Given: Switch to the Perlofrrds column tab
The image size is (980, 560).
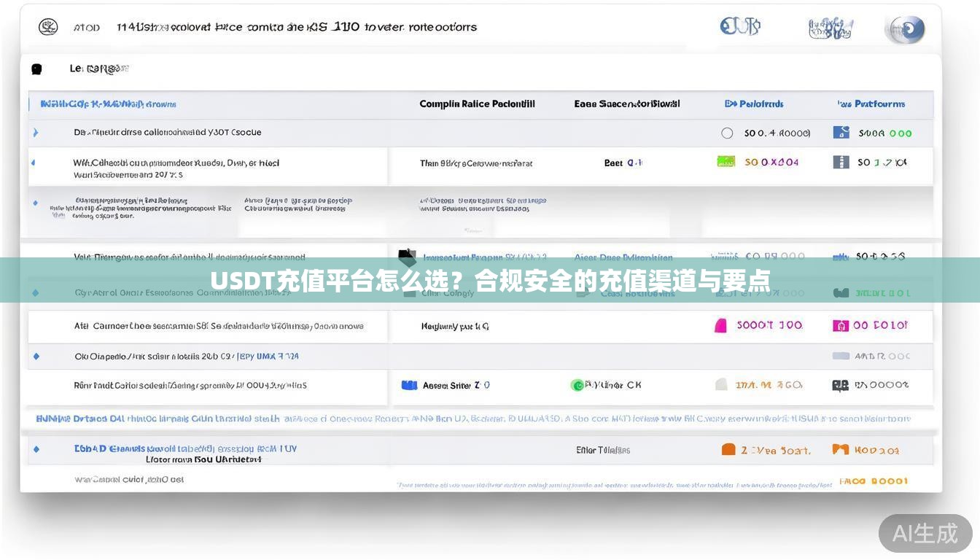Looking at the screenshot, I should point(754,103).
